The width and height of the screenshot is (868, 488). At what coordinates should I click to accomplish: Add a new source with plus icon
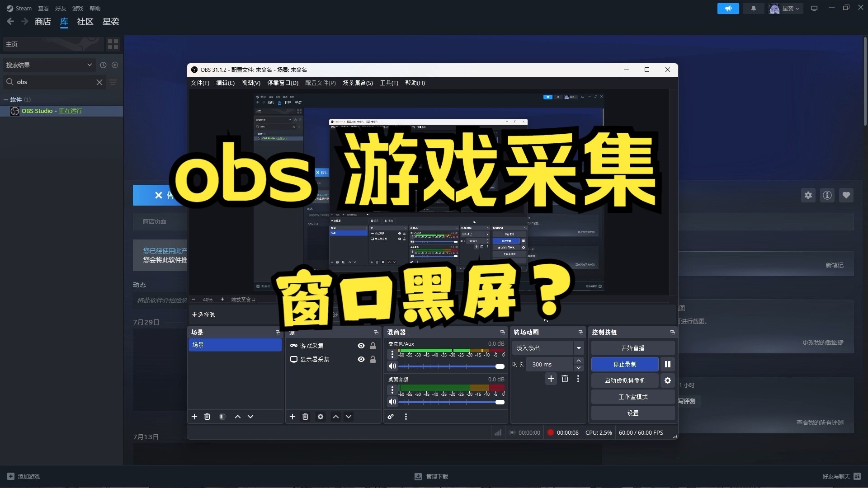coord(292,417)
